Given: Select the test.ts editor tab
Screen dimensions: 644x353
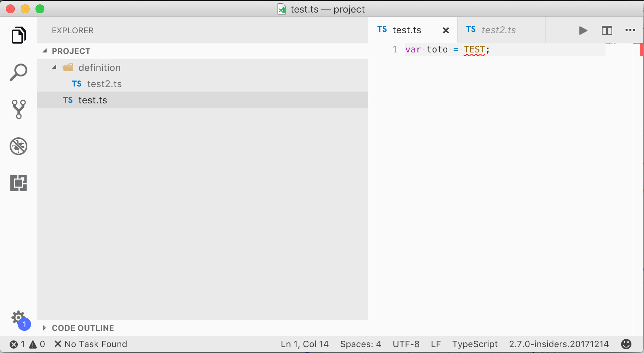Looking at the screenshot, I should [x=407, y=30].
